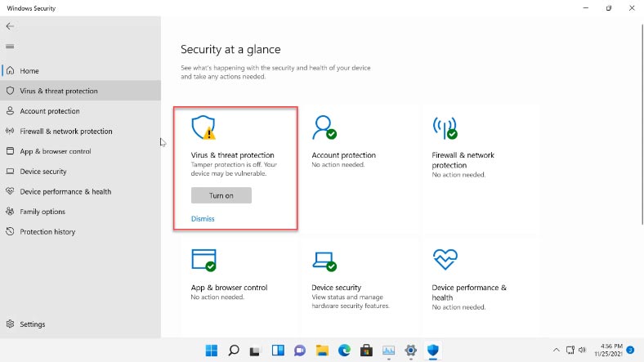Open Home in the sidebar

pos(80,70)
